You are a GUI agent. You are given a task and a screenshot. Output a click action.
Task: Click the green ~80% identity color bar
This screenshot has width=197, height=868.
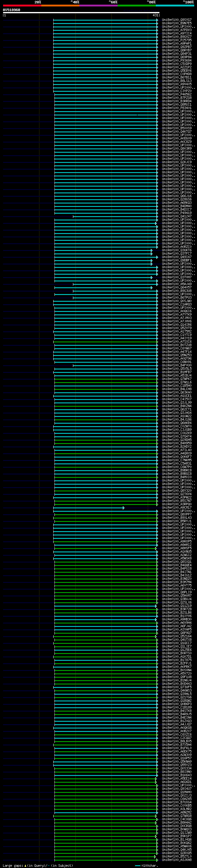(137, 6)
